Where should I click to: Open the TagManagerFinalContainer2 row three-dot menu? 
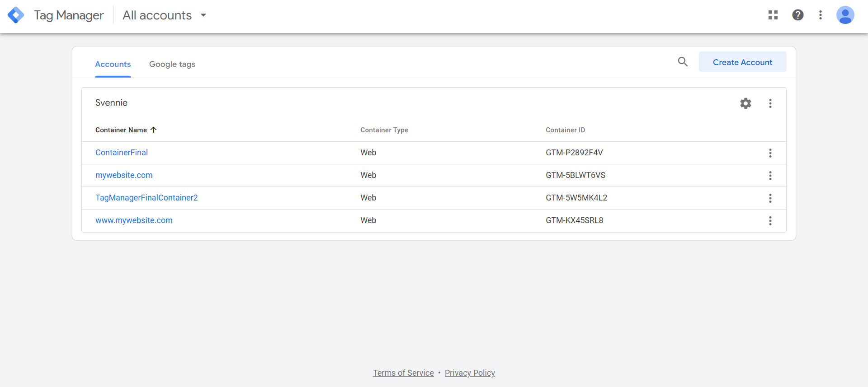(770, 198)
